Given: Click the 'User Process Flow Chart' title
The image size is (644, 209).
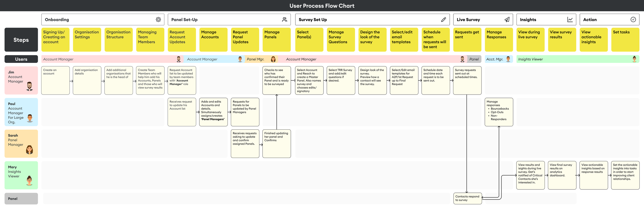Looking at the screenshot, I should 322,6.
